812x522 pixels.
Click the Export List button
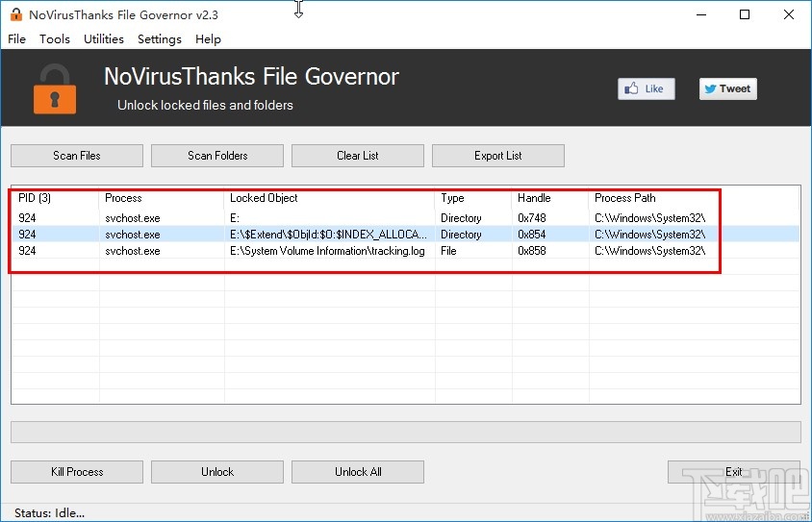(x=498, y=156)
